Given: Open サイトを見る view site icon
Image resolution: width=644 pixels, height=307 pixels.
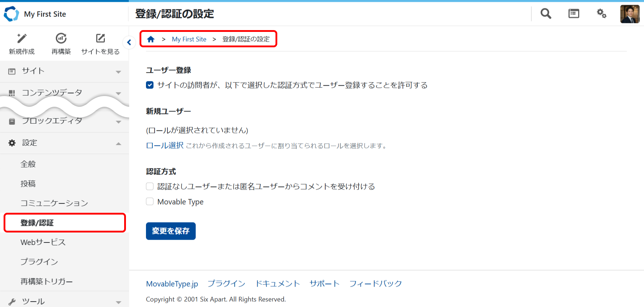Looking at the screenshot, I should (101, 38).
